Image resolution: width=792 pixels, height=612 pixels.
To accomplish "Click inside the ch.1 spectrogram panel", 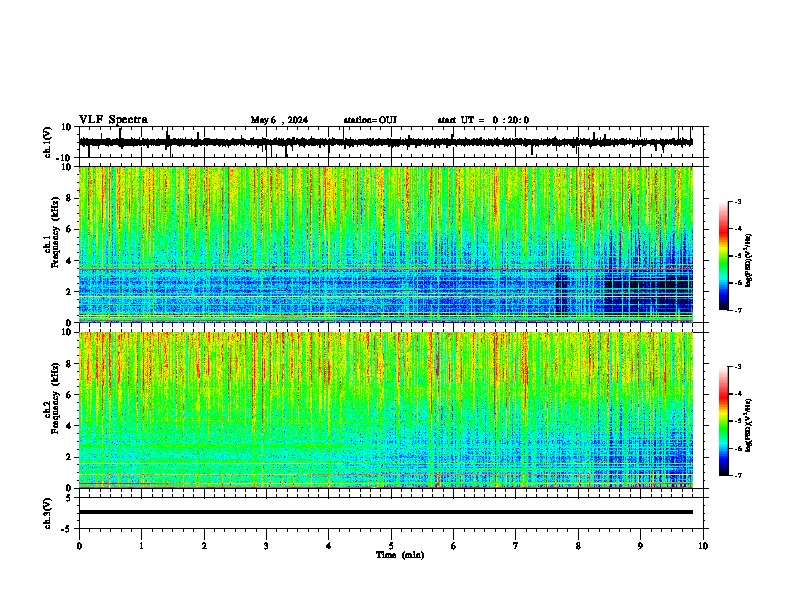I will pyautogui.click(x=386, y=244).
